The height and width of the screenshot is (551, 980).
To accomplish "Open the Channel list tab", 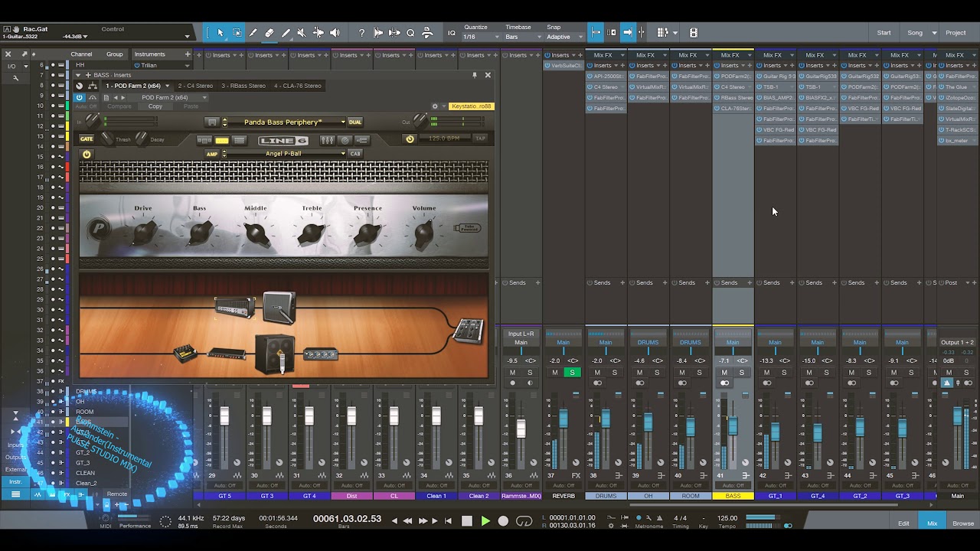I will pos(81,54).
